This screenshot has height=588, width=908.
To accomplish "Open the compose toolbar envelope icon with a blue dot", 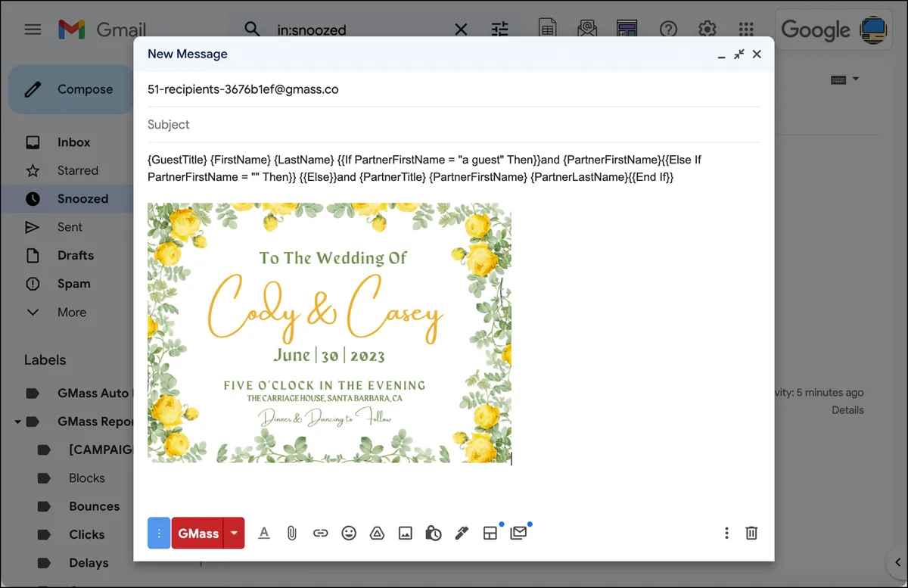I will point(519,533).
